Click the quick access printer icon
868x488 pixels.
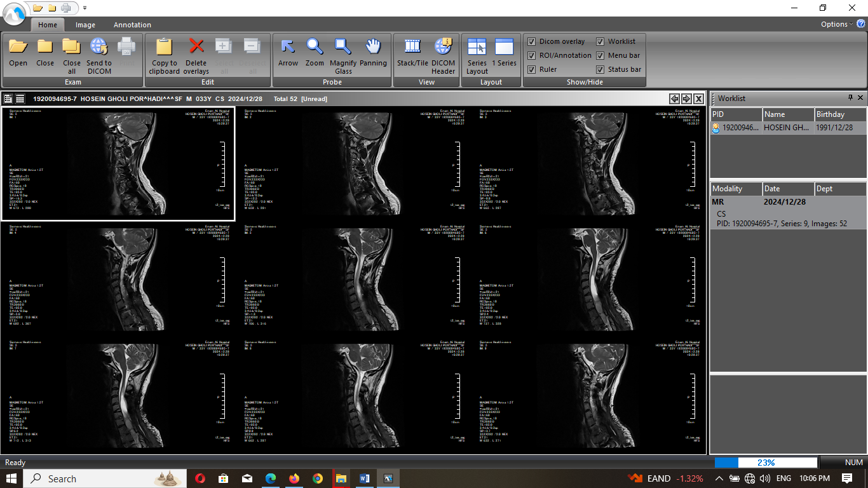[x=66, y=8]
